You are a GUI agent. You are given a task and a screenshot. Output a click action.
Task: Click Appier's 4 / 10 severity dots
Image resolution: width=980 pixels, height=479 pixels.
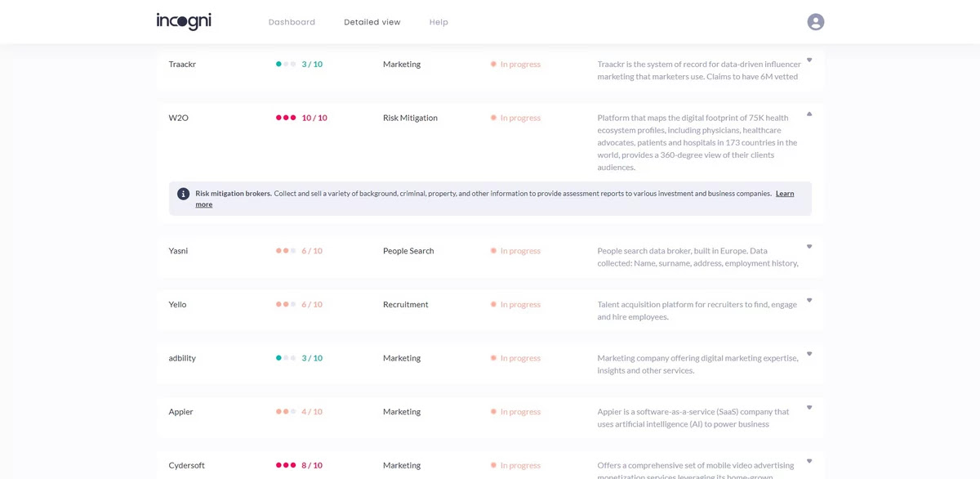286,412
